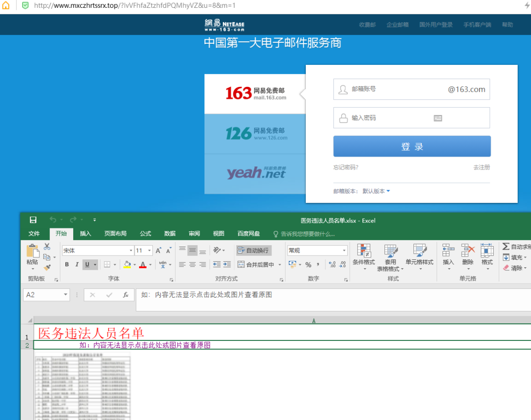Click the fx insert function icon

pyautogui.click(x=126, y=295)
